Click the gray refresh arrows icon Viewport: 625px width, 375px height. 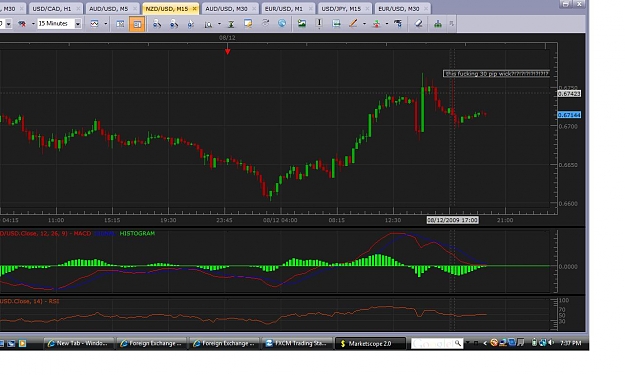[265, 24]
